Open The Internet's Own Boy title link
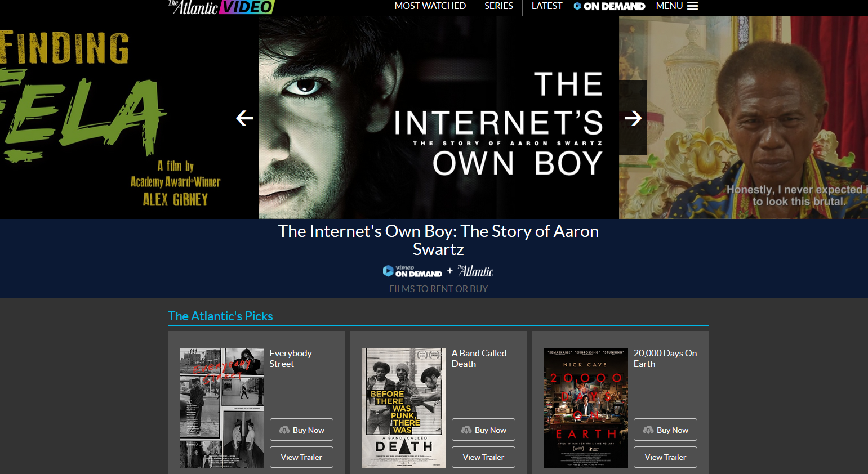This screenshot has height=474, width=868. coord(438,240)
